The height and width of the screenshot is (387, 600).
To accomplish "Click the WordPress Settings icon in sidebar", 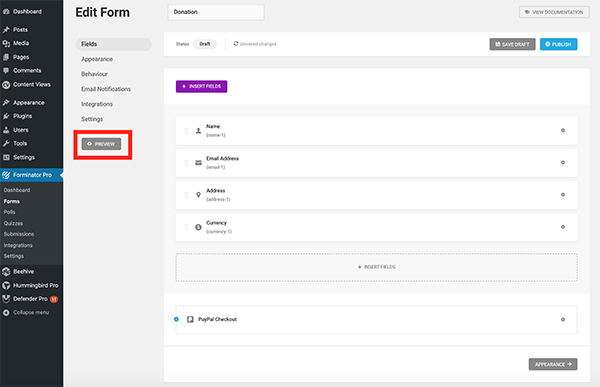I will click(x=6, y=157).
